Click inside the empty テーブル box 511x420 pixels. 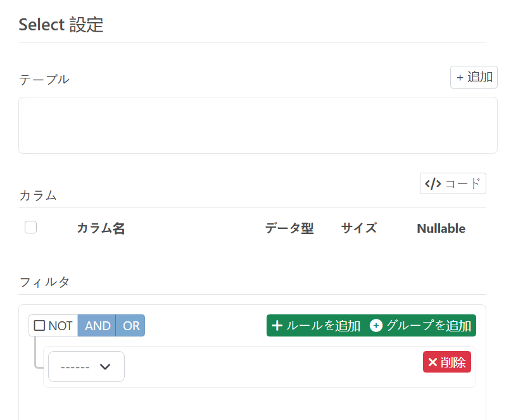258,125
